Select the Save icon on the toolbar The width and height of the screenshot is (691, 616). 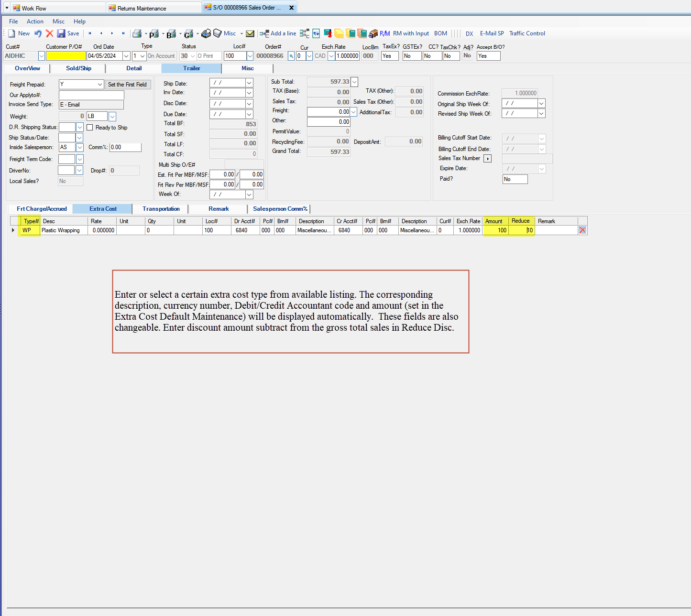point(61,33)
